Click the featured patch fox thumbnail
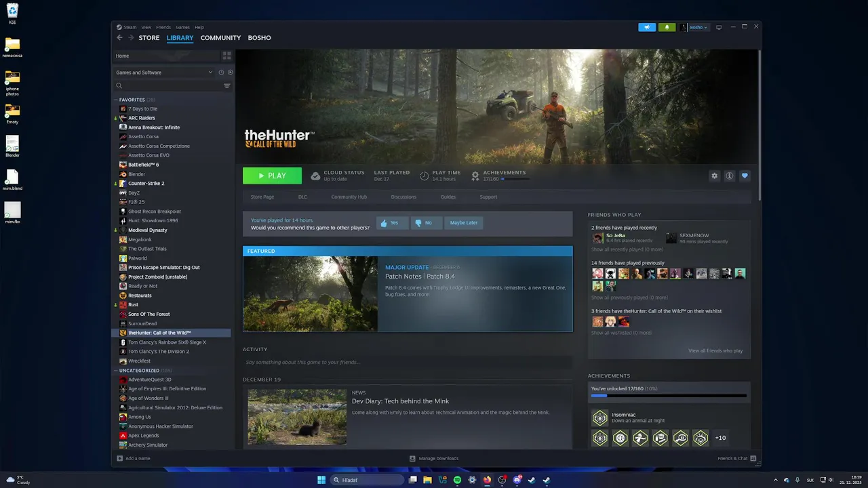 pyautogui.click(x=310, y=294)
